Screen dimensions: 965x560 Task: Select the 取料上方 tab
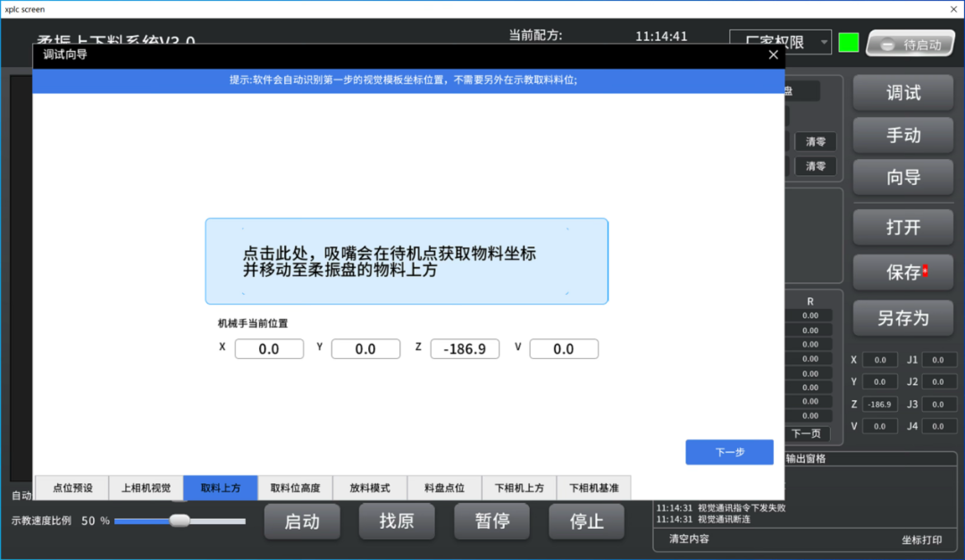coord(221,488)
